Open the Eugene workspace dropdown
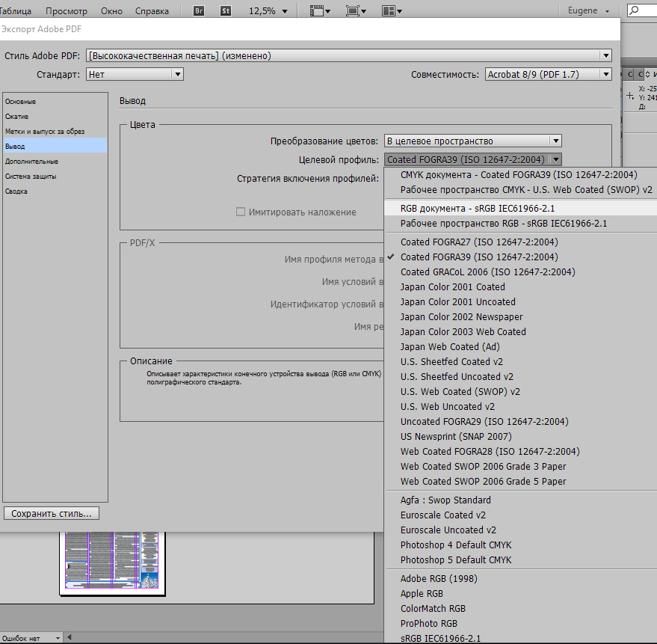 pyautogui.click(x=588, y=10)
